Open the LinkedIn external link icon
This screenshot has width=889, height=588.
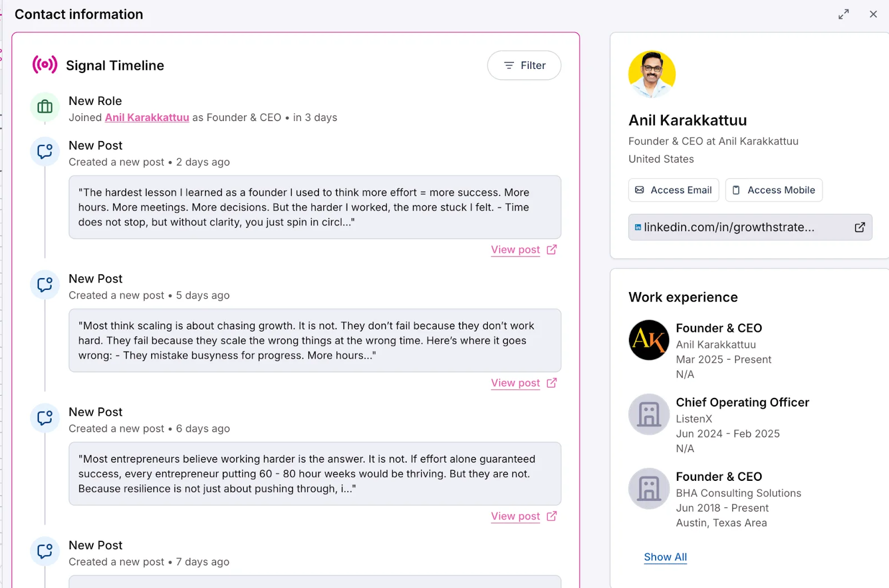(x=860, y=227)
